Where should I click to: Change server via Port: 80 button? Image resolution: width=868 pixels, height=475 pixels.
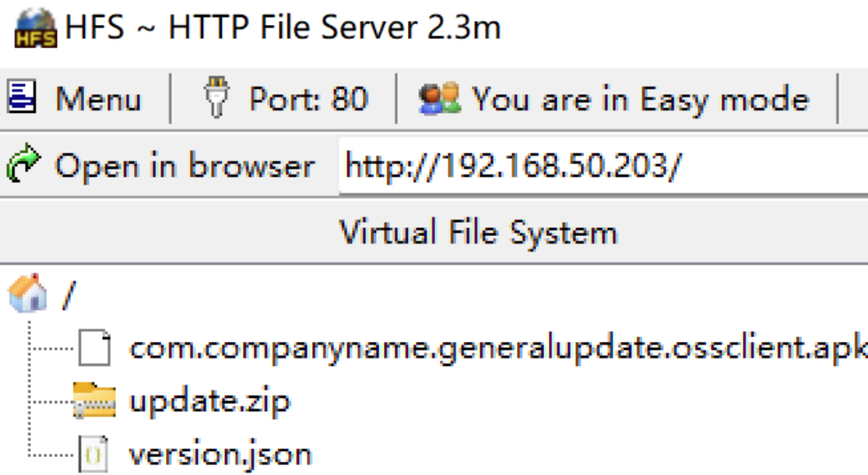tap(286, 98)
